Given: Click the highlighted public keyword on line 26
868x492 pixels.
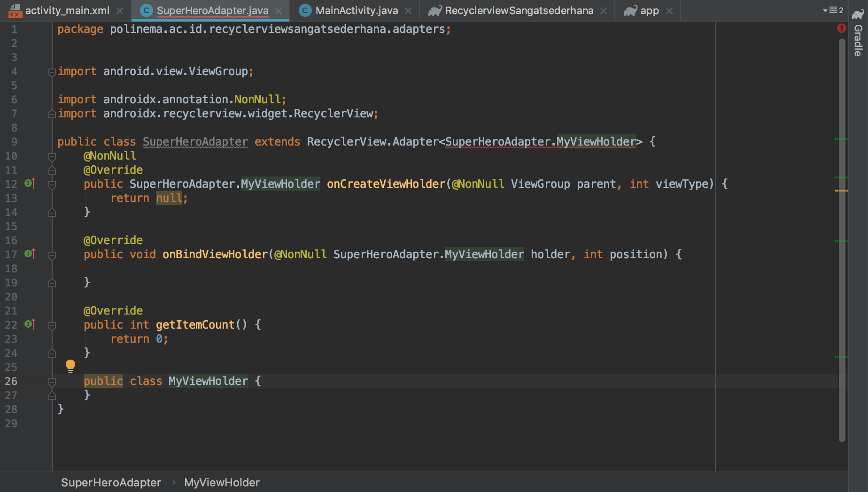Looking at the screenshot, I should click(x=103, y=381).
